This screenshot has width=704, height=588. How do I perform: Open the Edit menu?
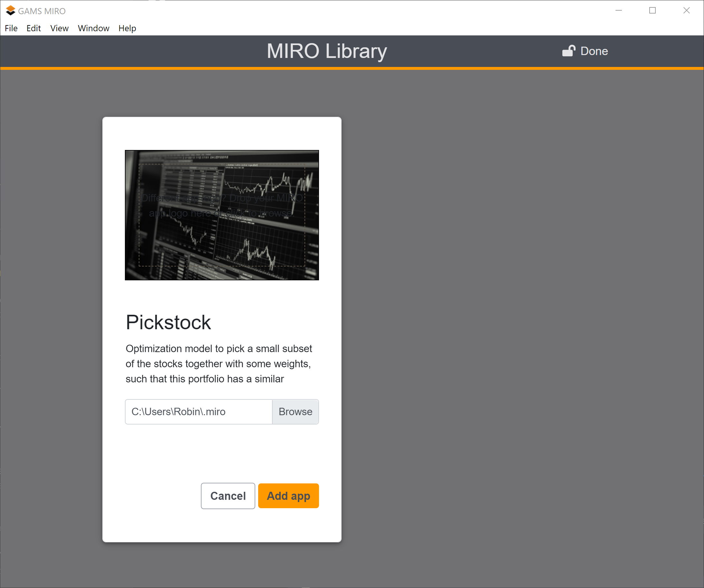pyautogui.click(x=33, y=28)
